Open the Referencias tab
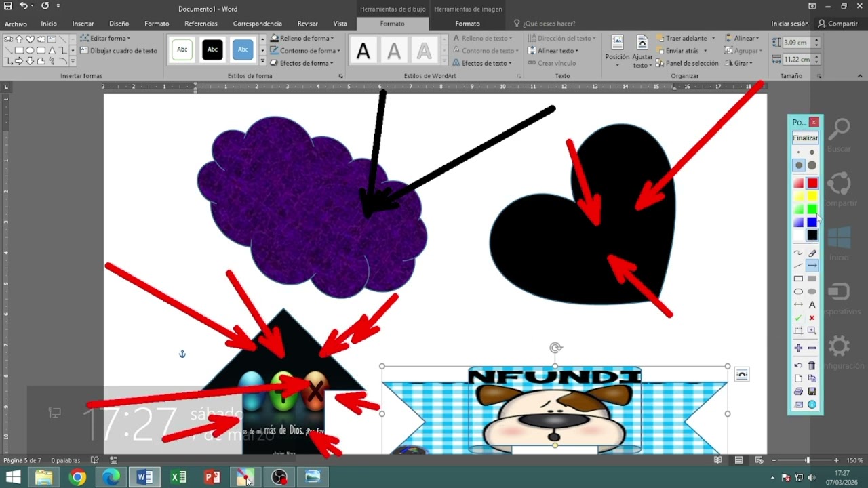 pos(201,24)
